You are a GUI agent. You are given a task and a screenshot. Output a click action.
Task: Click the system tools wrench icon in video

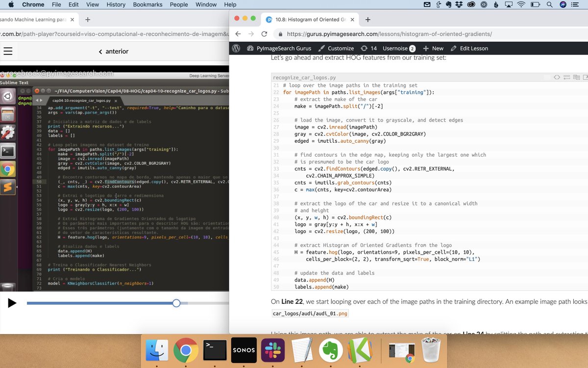tap(8, 133)
